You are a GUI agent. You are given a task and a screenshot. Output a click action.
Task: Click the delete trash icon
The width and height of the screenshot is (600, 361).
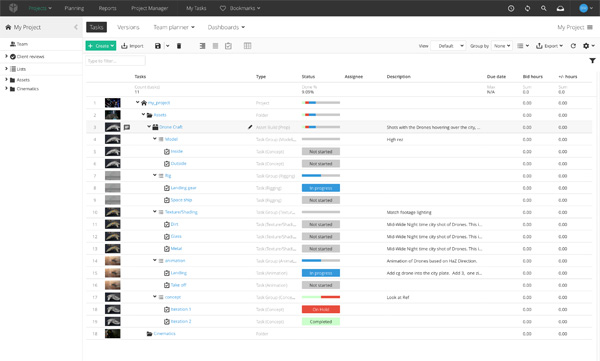tap(179, 46)
